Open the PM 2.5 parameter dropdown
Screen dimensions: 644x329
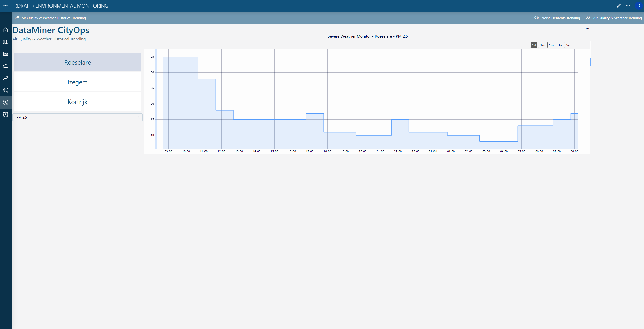pyautogui.click(x=77, y=117)
